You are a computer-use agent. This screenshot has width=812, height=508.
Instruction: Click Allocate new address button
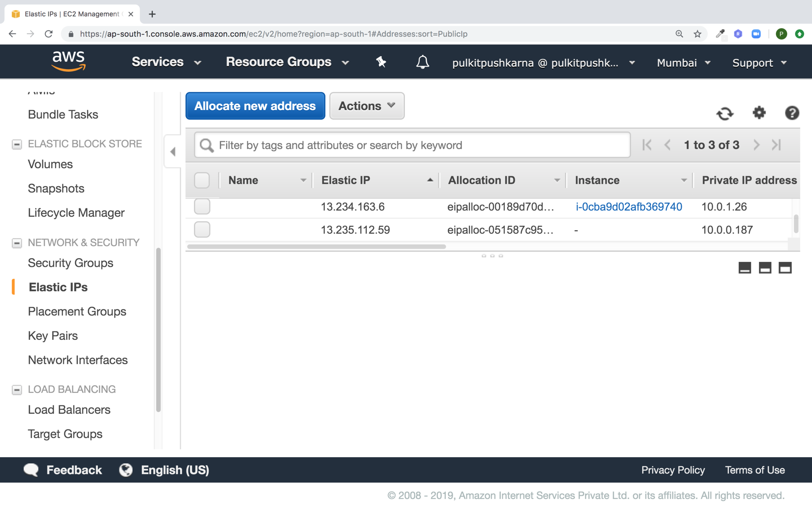(x=255, y=106)
